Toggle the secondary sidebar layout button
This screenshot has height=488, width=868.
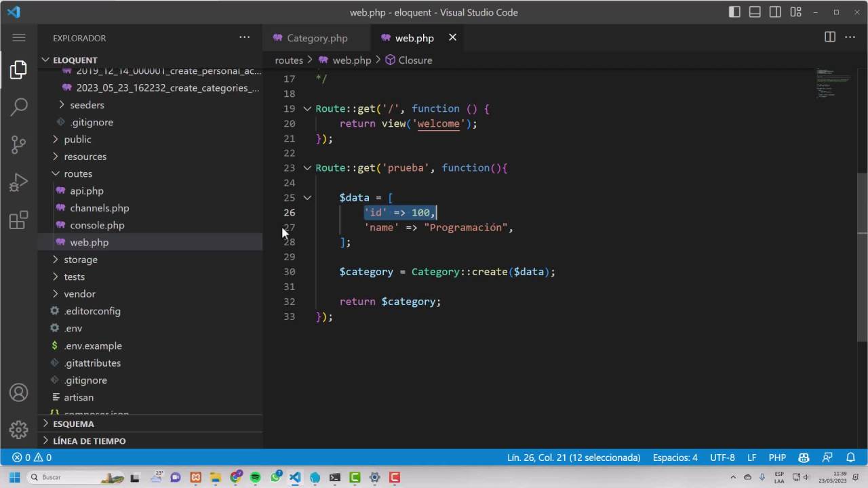click(x=775, y=12)
